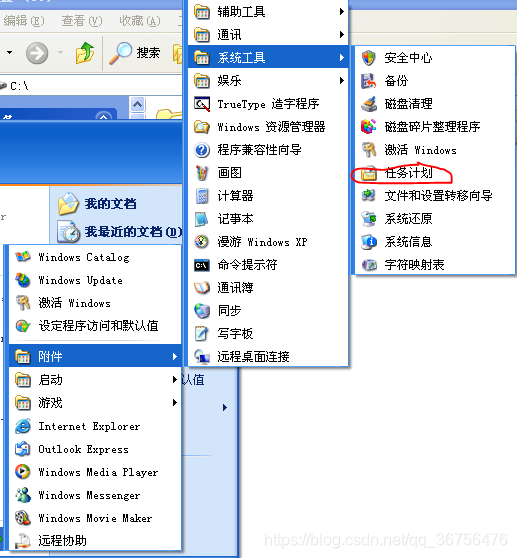Open Windows Catalog icon

[23, 257]
